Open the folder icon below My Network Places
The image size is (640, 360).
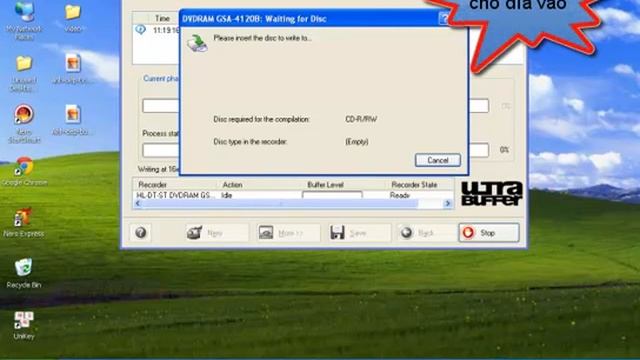click(x=24, y=73)
